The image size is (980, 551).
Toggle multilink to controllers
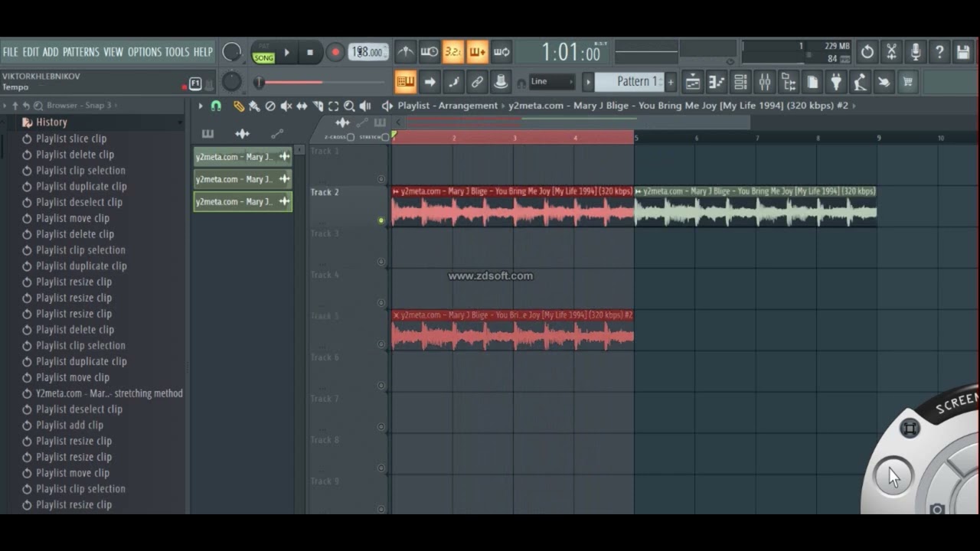(x=501, y=81)
